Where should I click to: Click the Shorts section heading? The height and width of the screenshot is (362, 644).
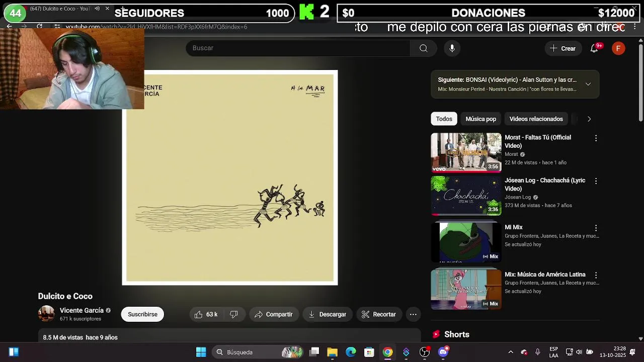coord(457,335)
